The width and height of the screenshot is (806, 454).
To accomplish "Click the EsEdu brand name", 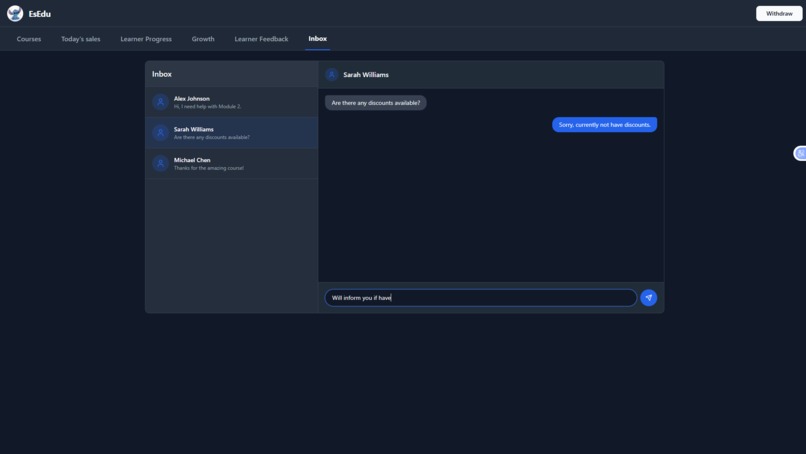I will click(x=40, y=14).
